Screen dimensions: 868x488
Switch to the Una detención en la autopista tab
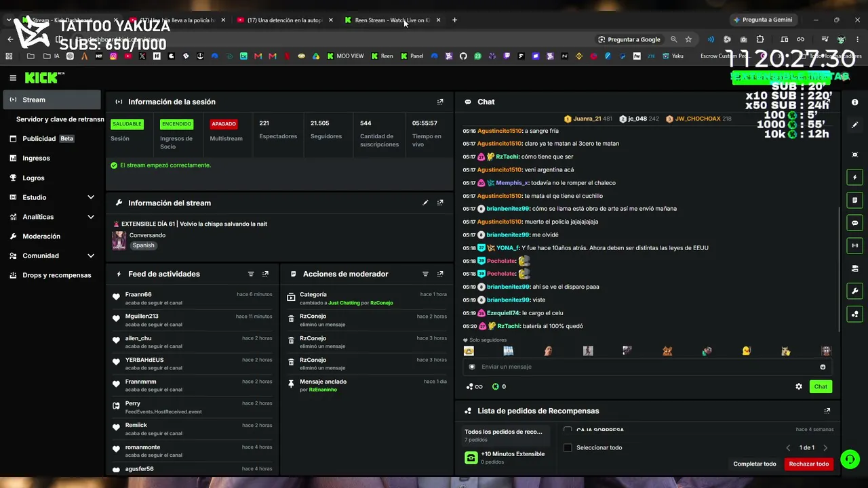(285, 20)
